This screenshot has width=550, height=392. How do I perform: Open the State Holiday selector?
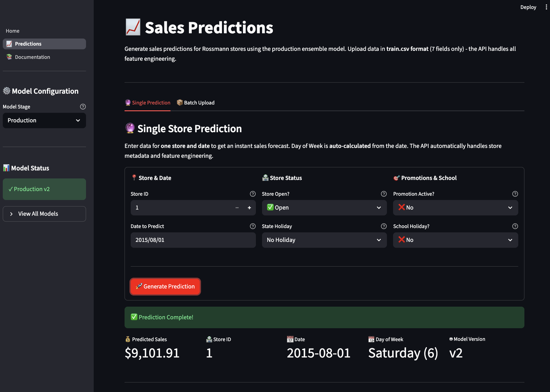point(324,240)
